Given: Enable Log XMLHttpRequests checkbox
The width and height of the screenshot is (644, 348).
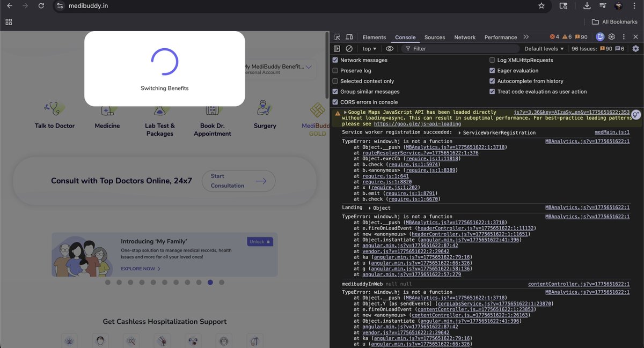Looking at the screenshot, I should coord(492,60).
